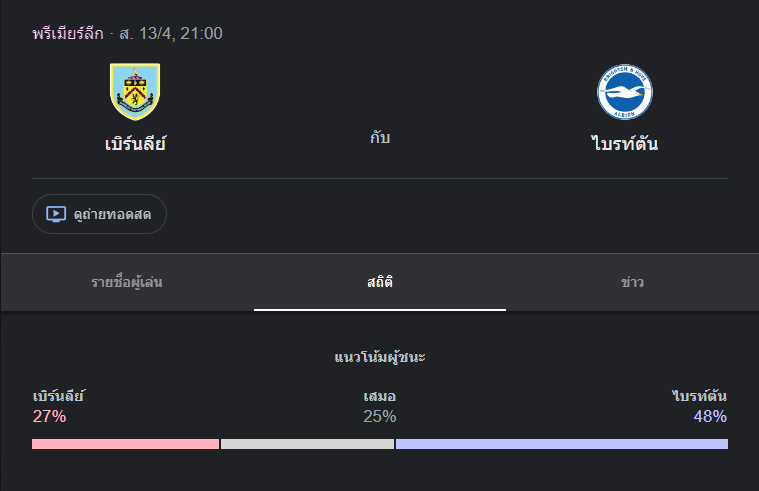Click the 48% Brighton win percentage

pyautogui.click(x=710, y=416)
